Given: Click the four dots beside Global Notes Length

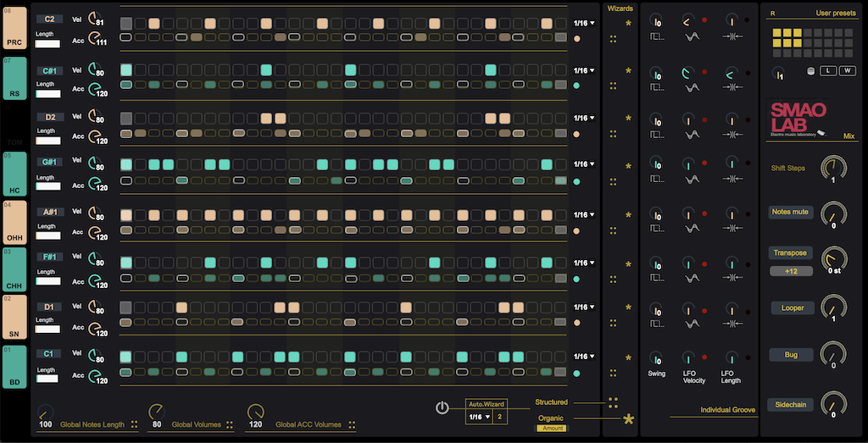Looking at the screenshot, I should click(134, 424).
